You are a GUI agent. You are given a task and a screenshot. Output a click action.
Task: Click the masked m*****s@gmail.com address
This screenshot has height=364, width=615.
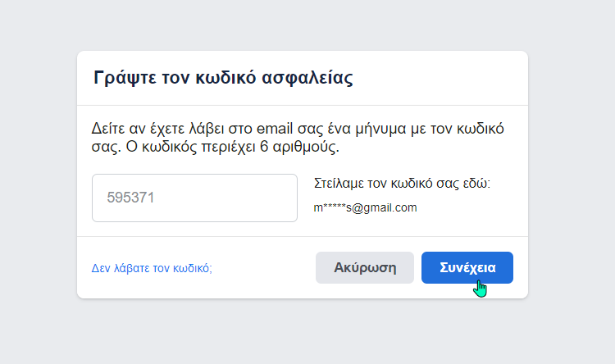click(x=365, y=207)
